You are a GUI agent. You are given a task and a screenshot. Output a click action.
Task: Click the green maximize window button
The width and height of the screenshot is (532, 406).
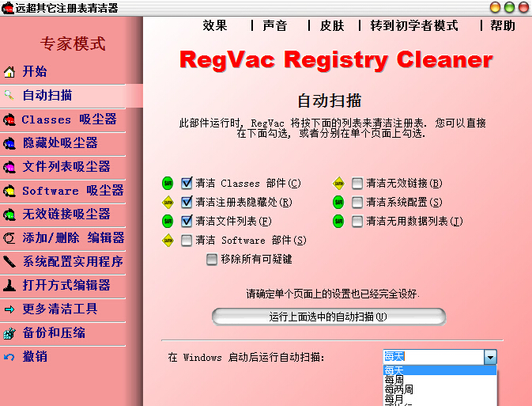coord(509,7)
